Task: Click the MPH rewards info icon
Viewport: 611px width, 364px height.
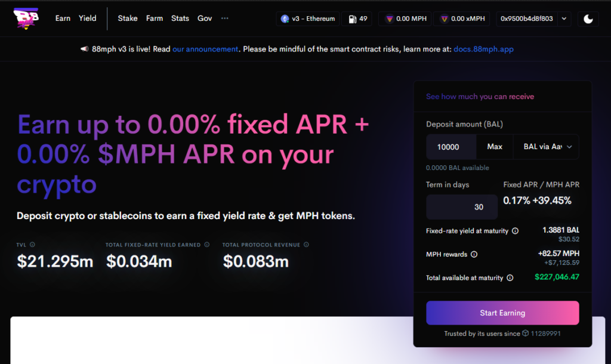Action: pyautogui.click(x=474, y=254)
